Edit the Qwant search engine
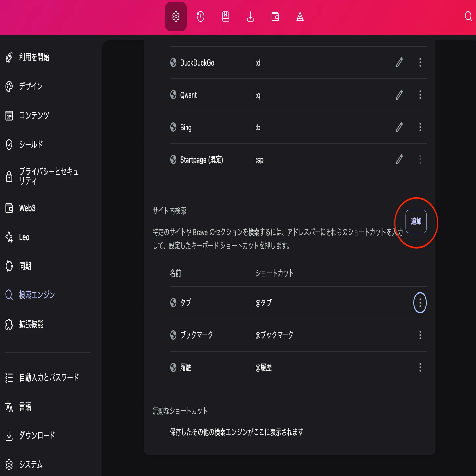Image resolution: width=476 pixels, height=476 pixels. tap(399, 95)
